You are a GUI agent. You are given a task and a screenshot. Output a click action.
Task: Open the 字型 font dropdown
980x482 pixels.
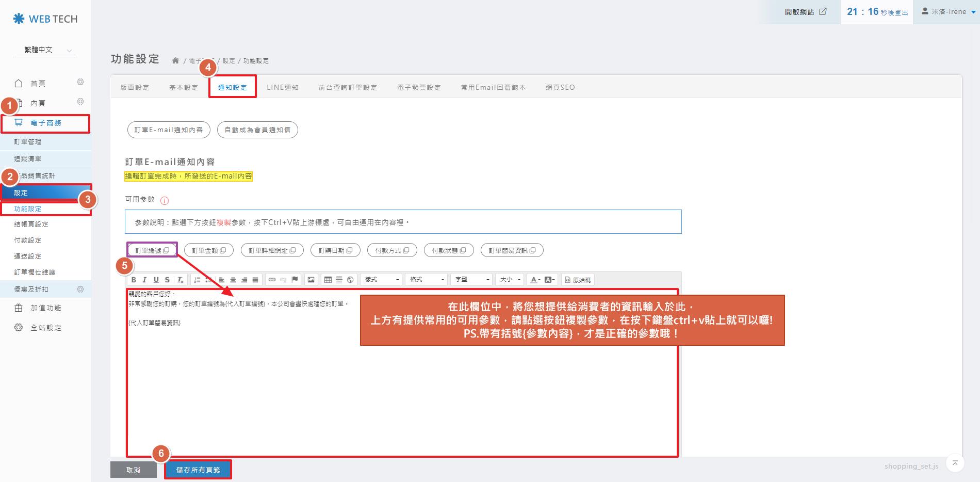coord(471,280)
